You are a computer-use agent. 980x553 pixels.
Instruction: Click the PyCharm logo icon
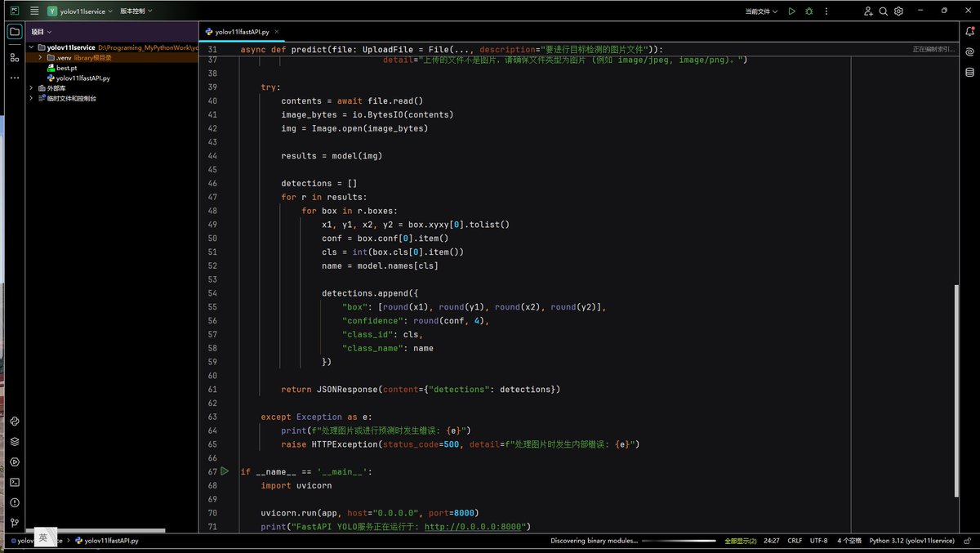pos(14,11)
